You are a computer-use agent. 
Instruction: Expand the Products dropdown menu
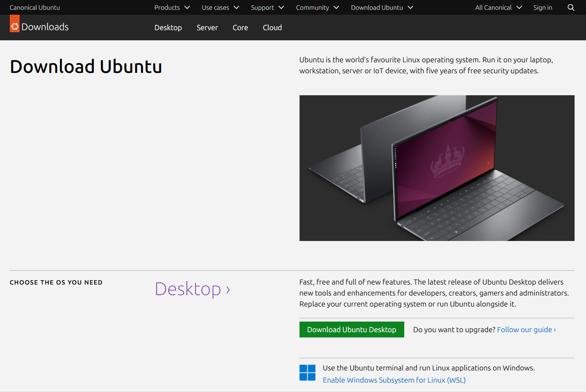point(172,7)
